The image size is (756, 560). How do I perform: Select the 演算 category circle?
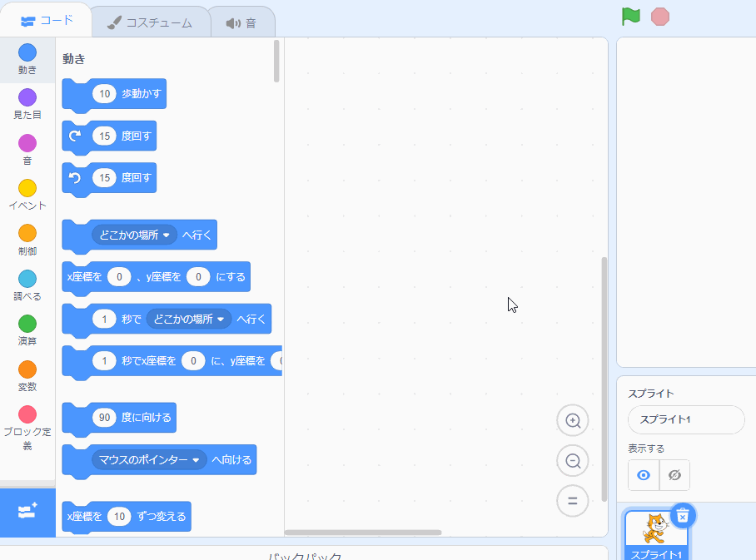(27, 324)
